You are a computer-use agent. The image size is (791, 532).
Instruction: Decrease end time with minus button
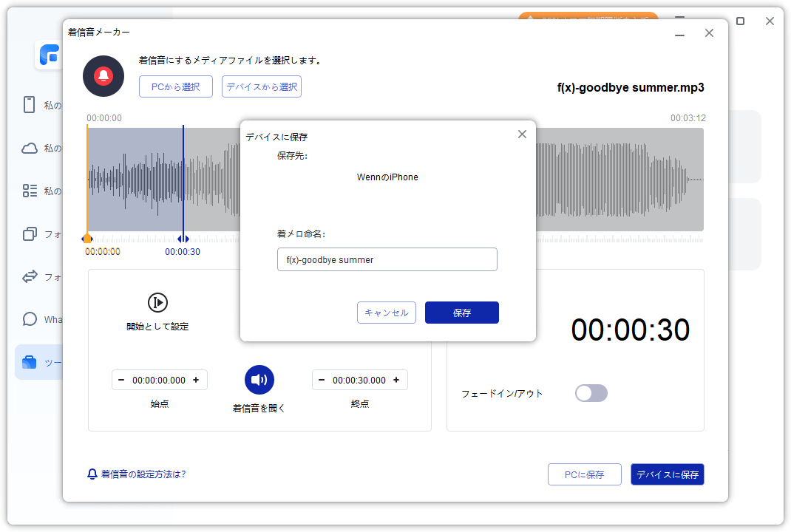click(322, 380)
